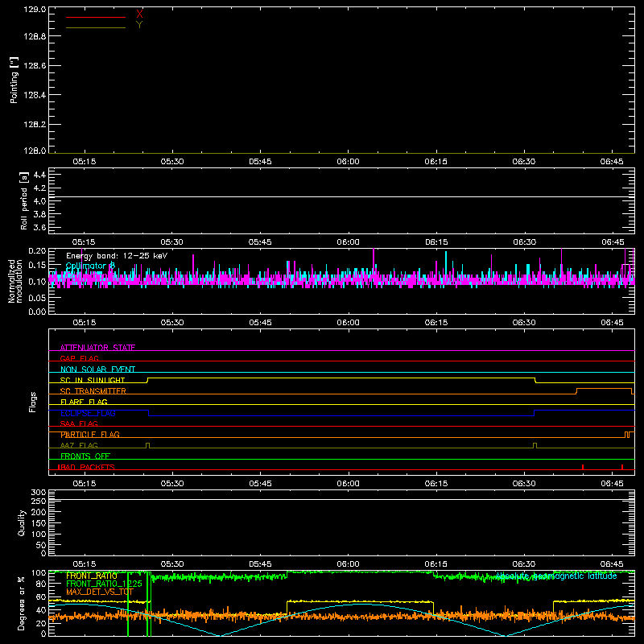Click the 4.4 tick on Roll period axis

39,175
